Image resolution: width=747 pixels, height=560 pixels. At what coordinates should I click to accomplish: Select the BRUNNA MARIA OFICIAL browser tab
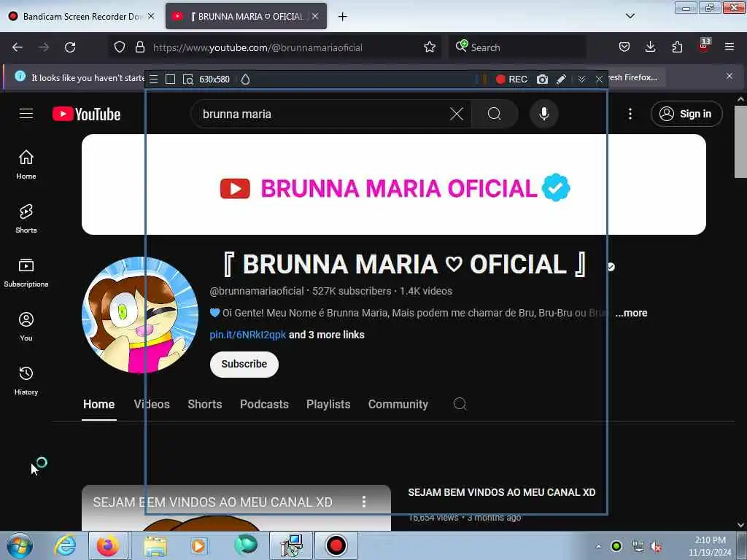click(x=246, y=17)
